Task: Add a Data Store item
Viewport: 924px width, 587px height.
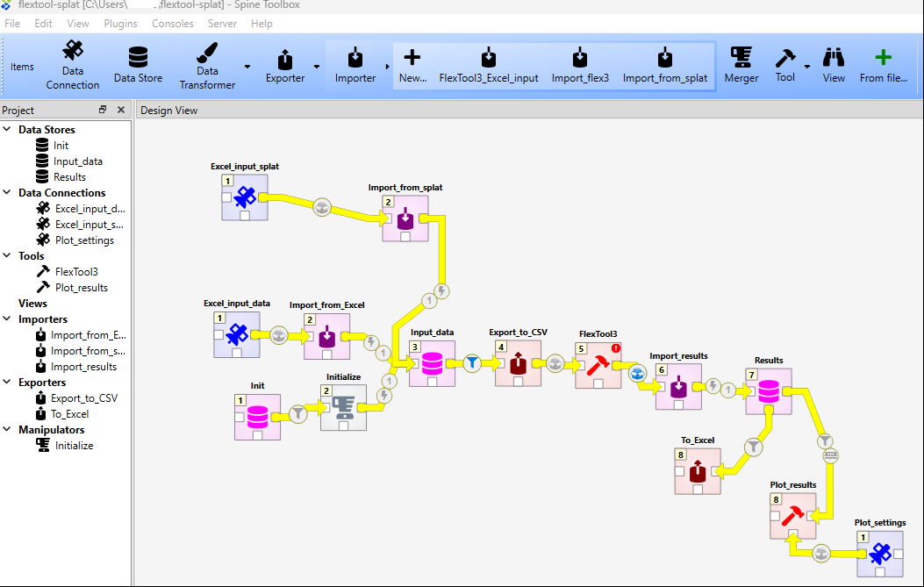Action: pyautogui.click(x=138, y=64)
